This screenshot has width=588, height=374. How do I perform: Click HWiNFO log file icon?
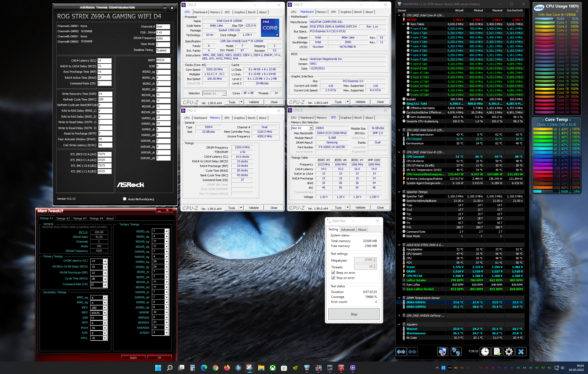497,352
